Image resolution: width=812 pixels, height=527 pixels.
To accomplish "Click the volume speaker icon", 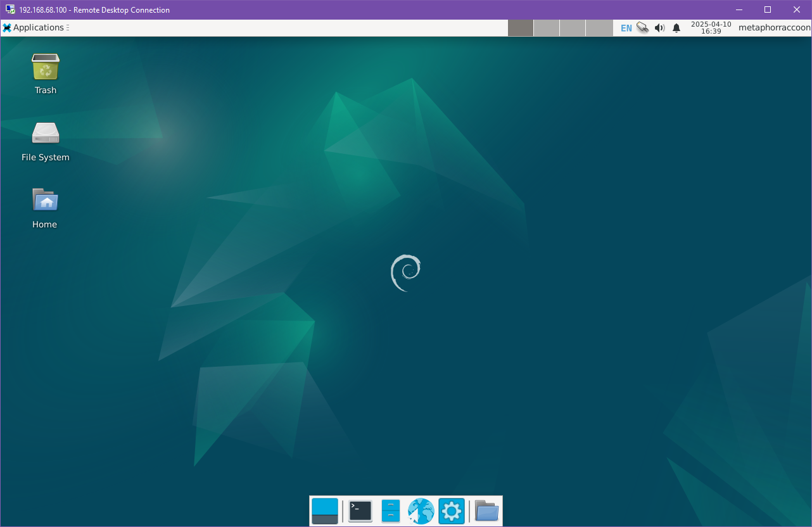I will coord(659,28).
